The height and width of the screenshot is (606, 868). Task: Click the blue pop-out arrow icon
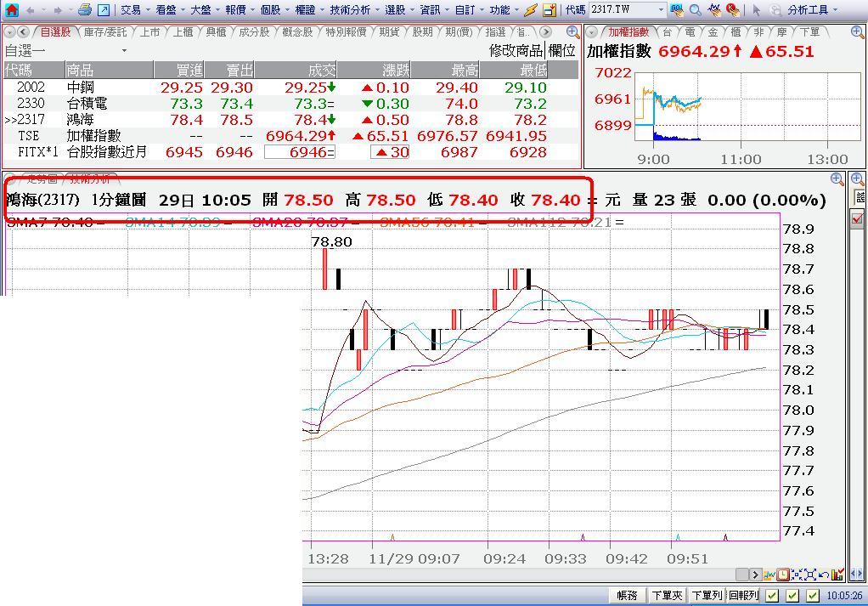pos(103,9)
